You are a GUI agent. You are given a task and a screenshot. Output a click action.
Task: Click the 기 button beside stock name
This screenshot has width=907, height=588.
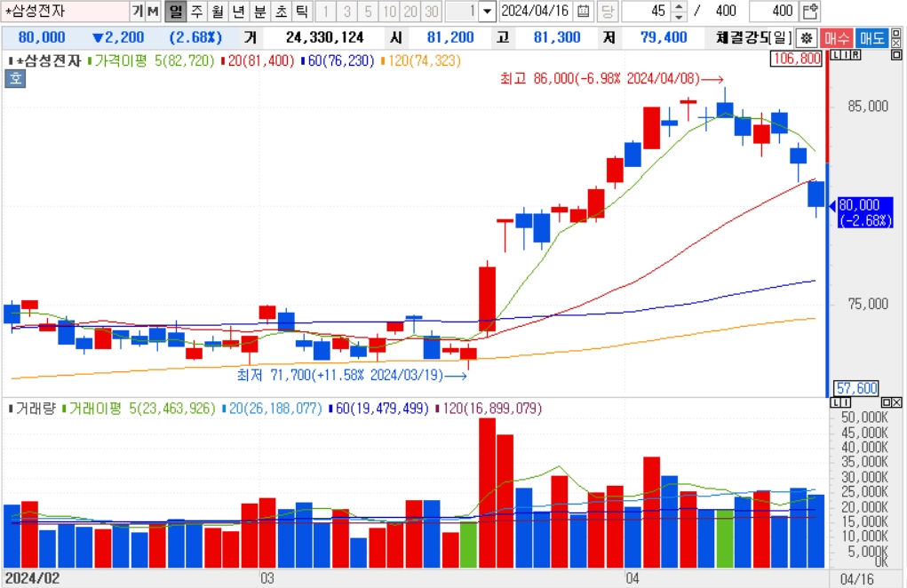[x=137, y=11]
